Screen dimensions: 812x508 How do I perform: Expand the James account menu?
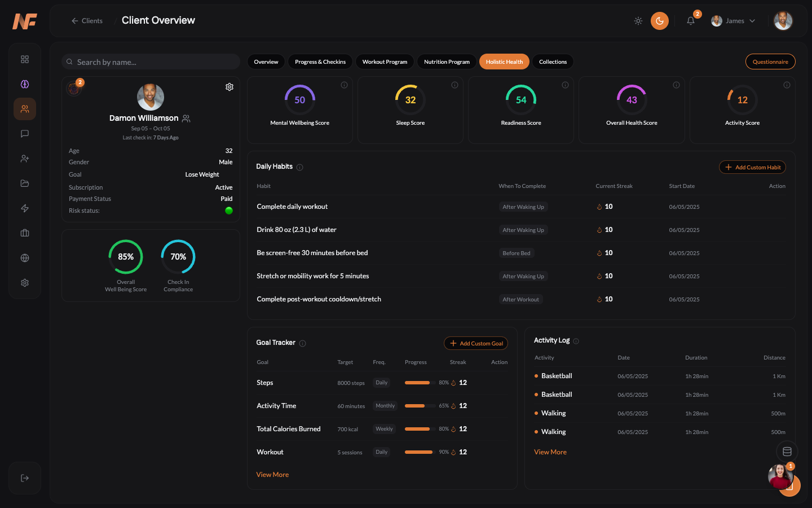(733, 20)
